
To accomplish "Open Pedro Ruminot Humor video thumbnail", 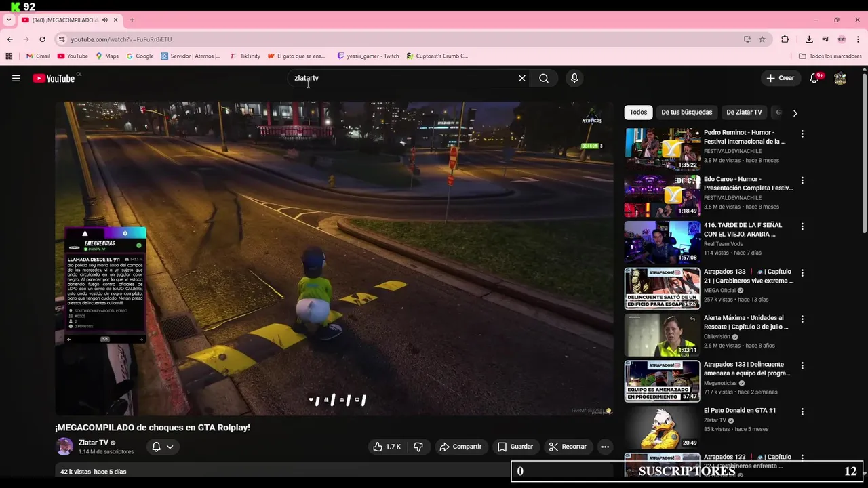I will coord(663,149).
